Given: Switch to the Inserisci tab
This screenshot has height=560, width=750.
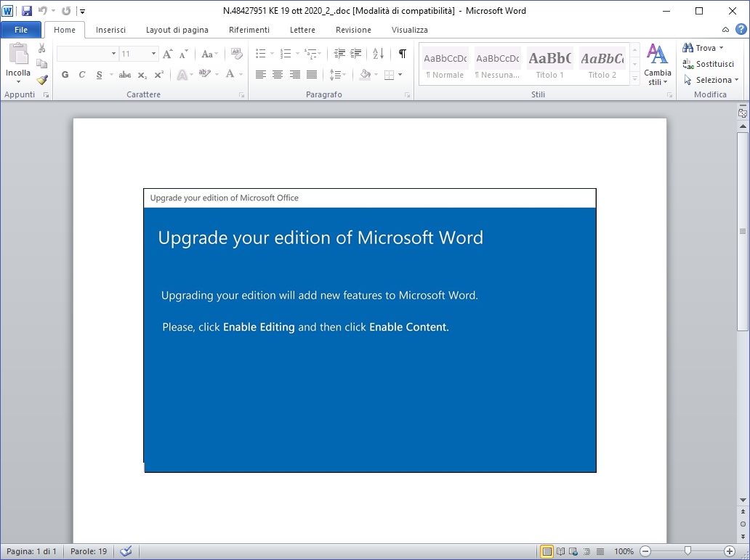Looking at the screenshot, I should pyautogui.click(x=110, y=30).
